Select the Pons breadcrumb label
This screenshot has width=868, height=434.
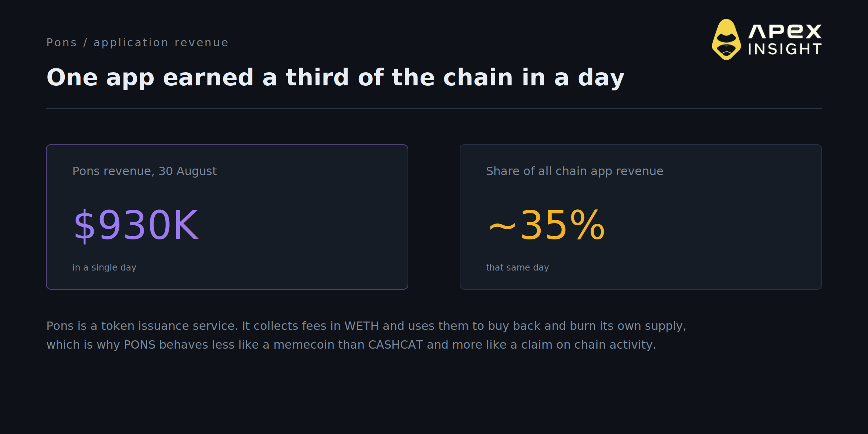(61, 42)
